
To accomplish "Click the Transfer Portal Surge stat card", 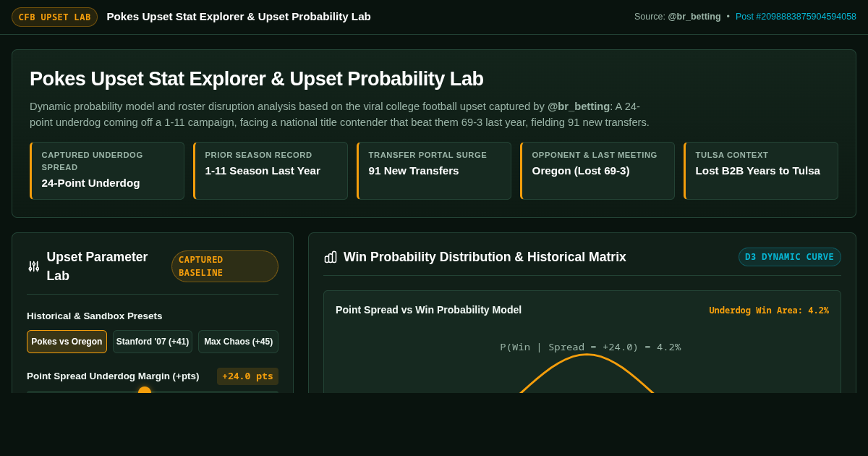I will click(434, 171).
